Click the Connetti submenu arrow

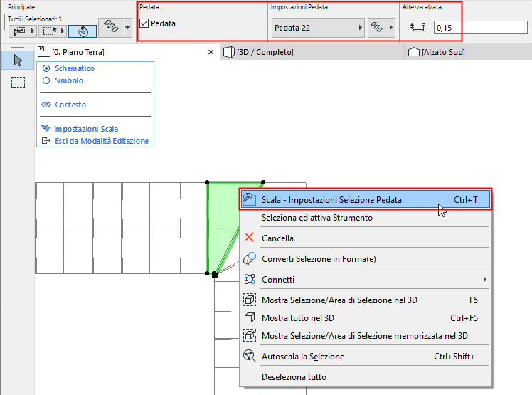(485, 279)
